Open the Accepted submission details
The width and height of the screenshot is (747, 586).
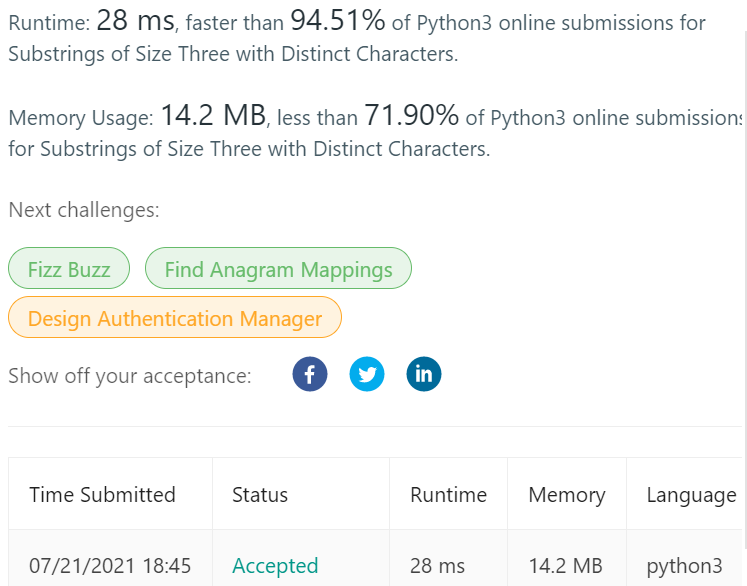click(275, 566)
